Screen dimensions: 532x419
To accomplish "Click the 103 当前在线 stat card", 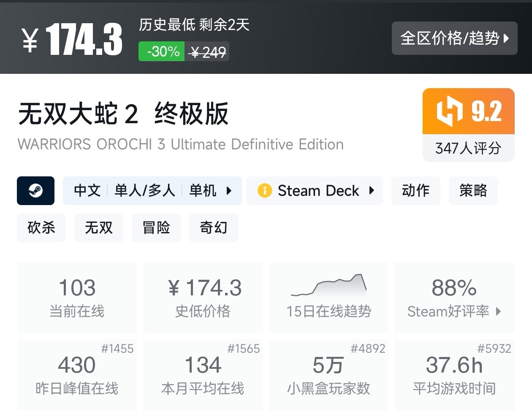I will click(77, 297).
